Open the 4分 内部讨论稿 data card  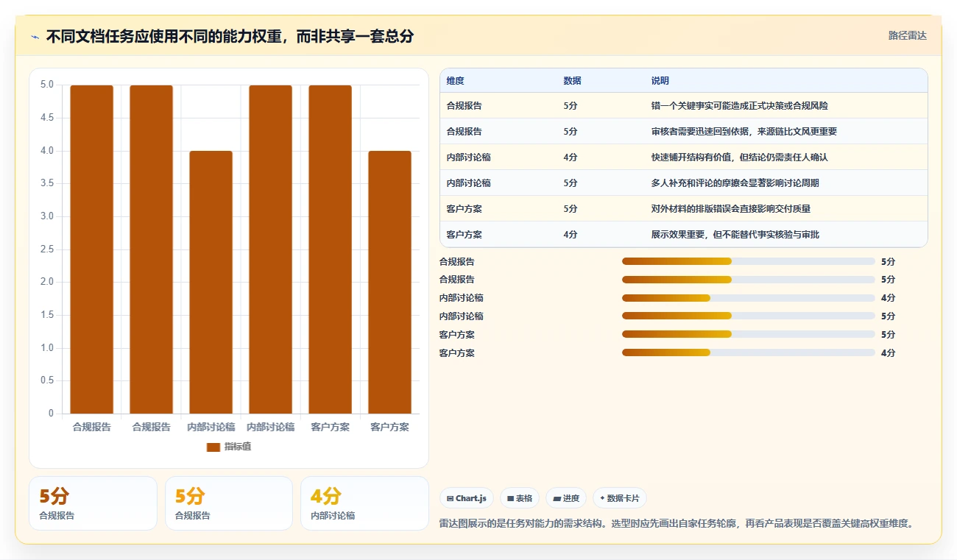coord(364,503)
